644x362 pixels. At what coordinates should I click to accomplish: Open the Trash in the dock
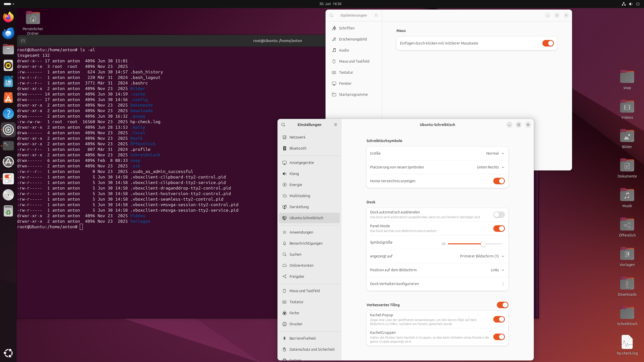(8, 211)
